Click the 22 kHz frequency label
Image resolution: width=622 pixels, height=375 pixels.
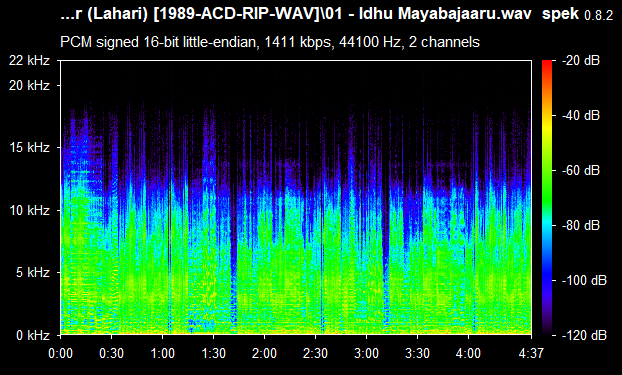point(29,60)
